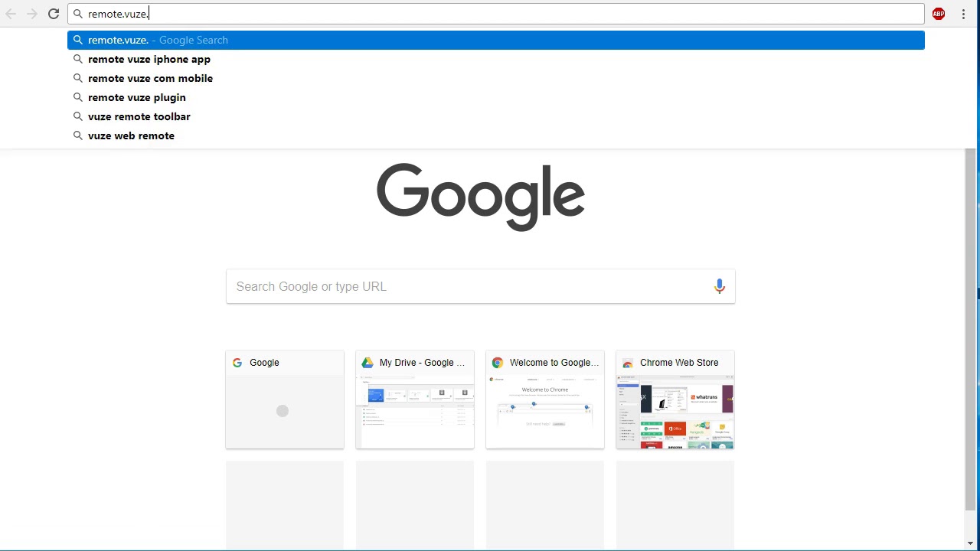Viewport: 980px width, 551px height.
Task: Click the vertical page scrollbar
Action: click(x=970, y=329)
